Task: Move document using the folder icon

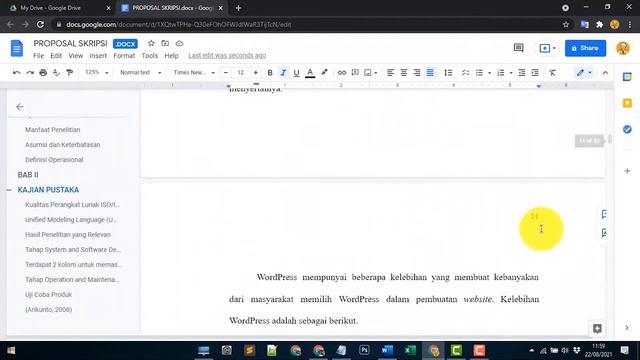Action: (x=165, y=43)
